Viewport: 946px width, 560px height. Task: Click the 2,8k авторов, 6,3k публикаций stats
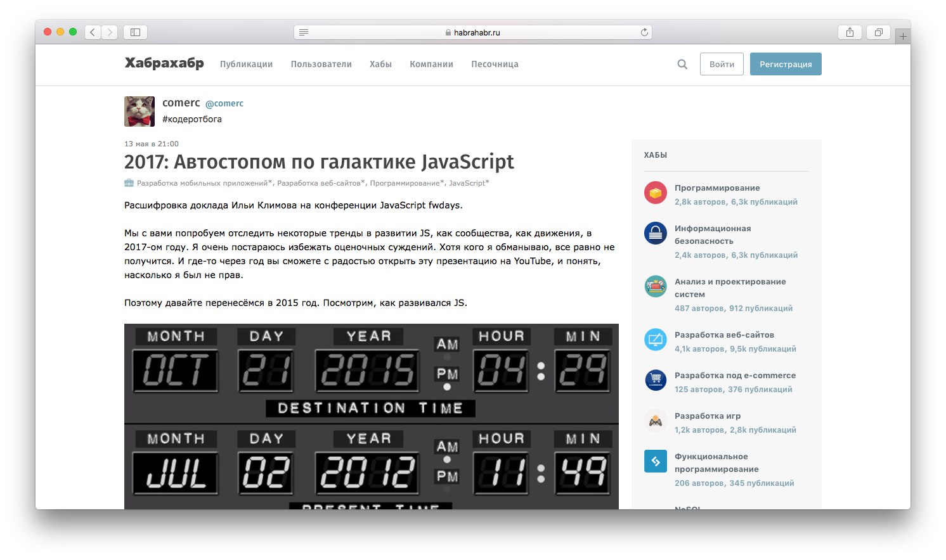pyautogui.click(x=736, y=202)
